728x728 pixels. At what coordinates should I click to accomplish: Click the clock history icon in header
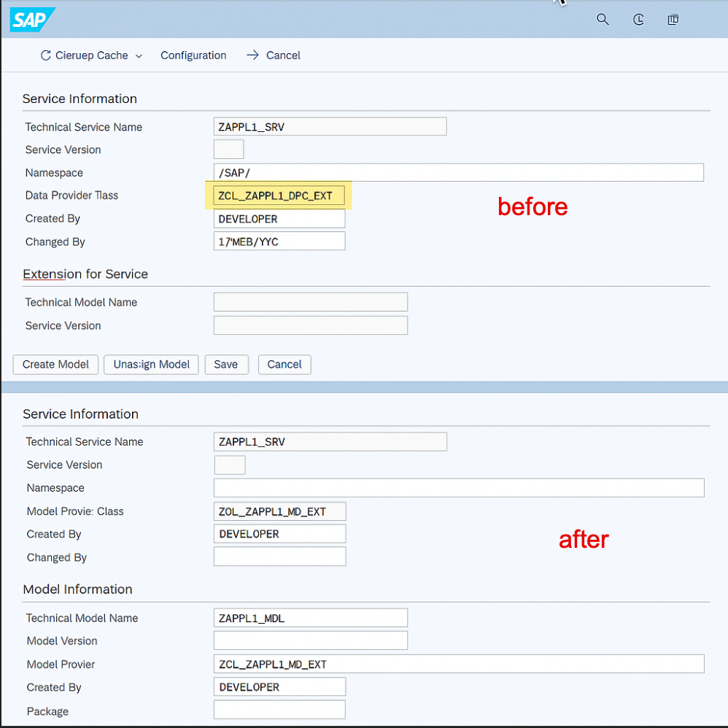pyautogui.click(x=638, y=19)
